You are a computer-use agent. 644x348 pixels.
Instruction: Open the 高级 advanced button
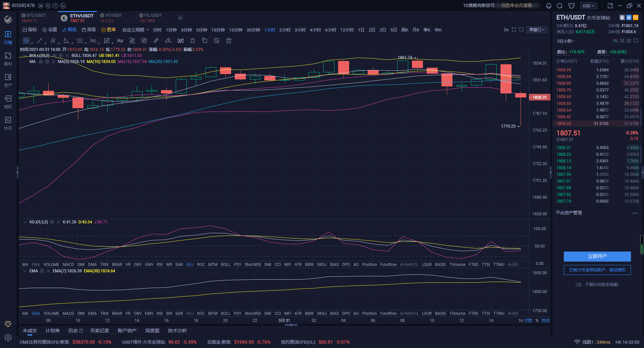coord(89,30)
